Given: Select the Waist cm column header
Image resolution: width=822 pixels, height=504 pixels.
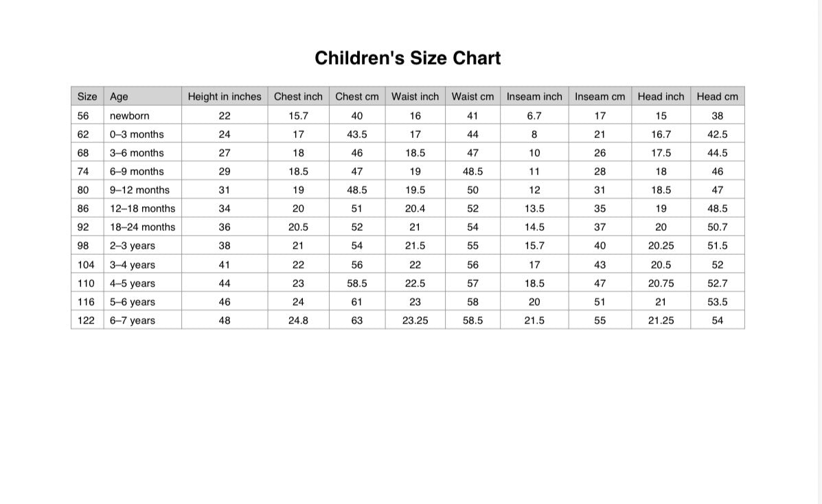Looking at the screenshot, I should [x=472, y=97].
